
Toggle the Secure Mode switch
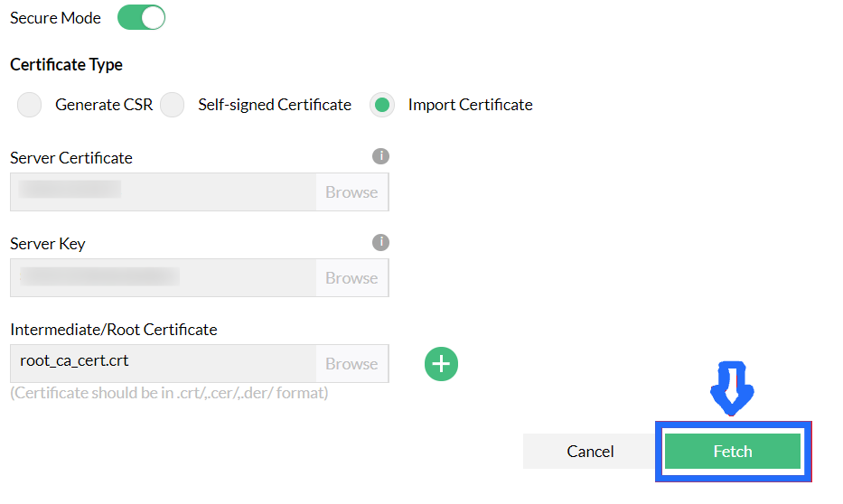coord(141,18)
